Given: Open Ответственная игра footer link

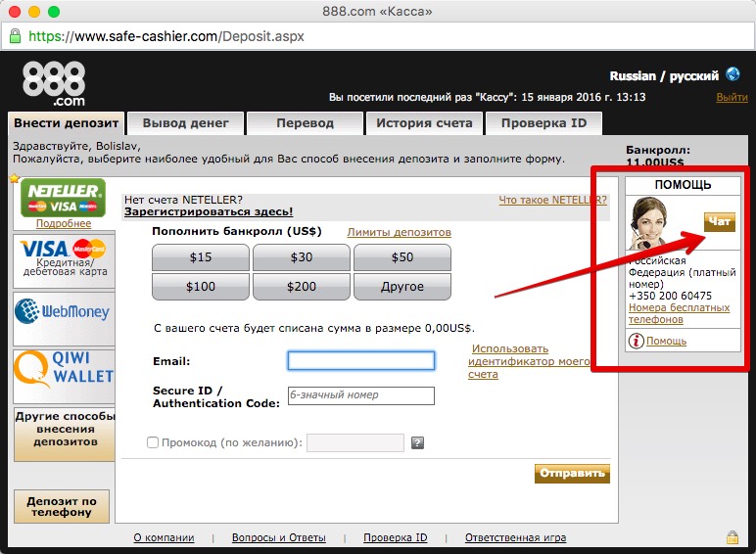Looking at the screenshot, I should [x=515, y=537].
